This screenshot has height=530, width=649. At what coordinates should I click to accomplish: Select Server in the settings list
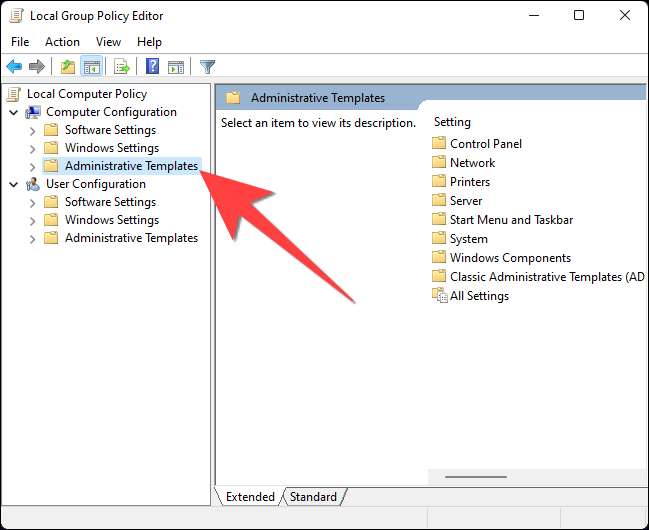coord(466,201)
